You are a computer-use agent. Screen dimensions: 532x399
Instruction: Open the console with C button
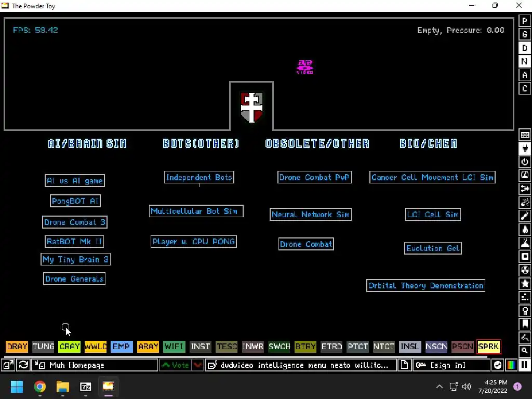click(x=525, y=88)
